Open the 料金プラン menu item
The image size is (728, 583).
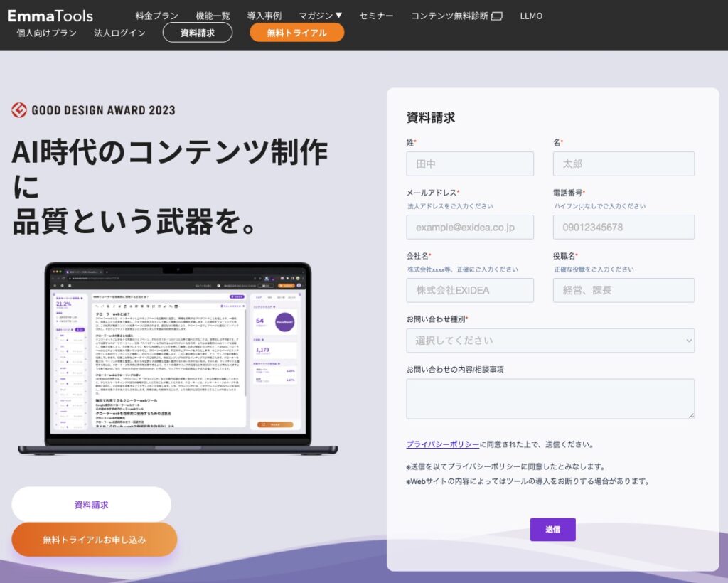tap(156, 16)
